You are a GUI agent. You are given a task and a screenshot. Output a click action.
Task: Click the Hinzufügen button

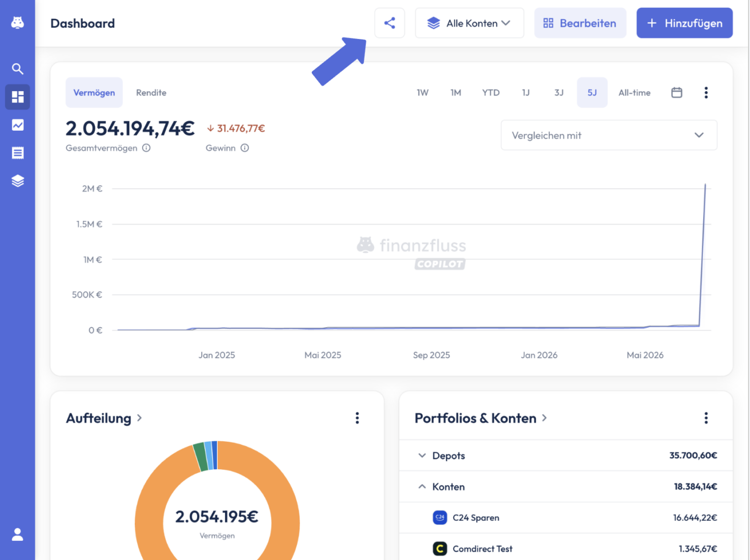pos(685,23)
